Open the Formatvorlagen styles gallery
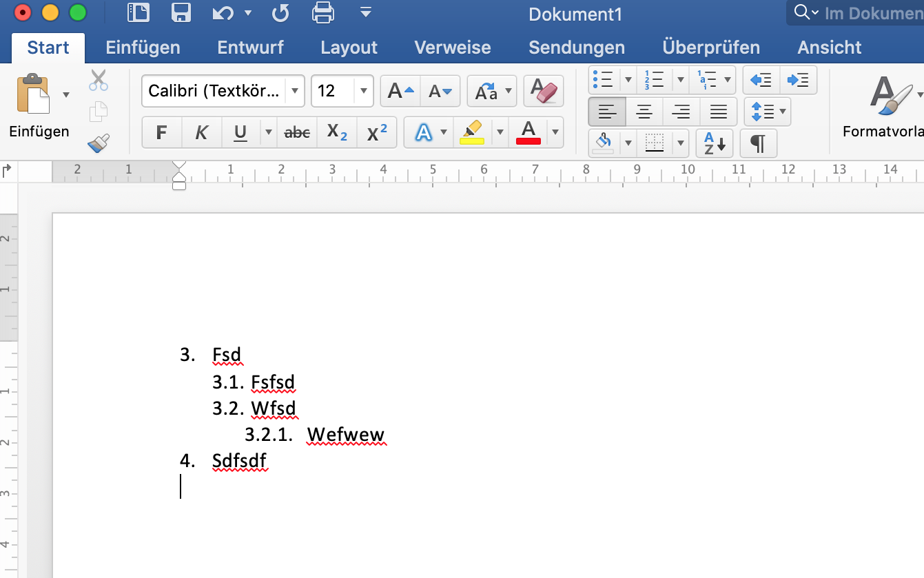 [883, 107]
